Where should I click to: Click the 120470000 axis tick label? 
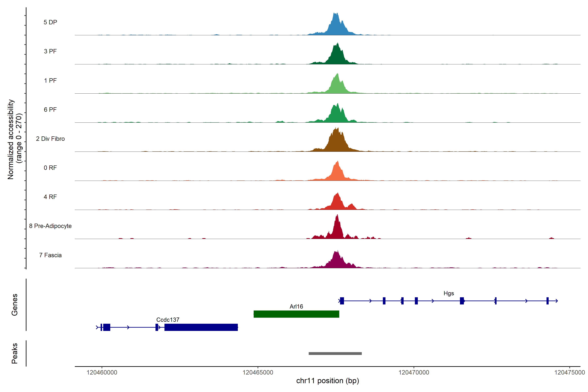(414, 373)
